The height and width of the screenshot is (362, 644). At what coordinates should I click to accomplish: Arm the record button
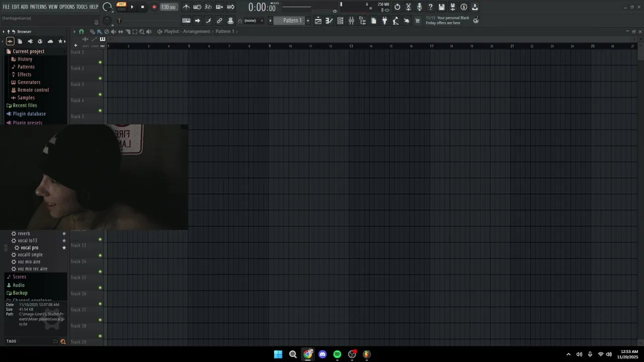click(154, 7)
